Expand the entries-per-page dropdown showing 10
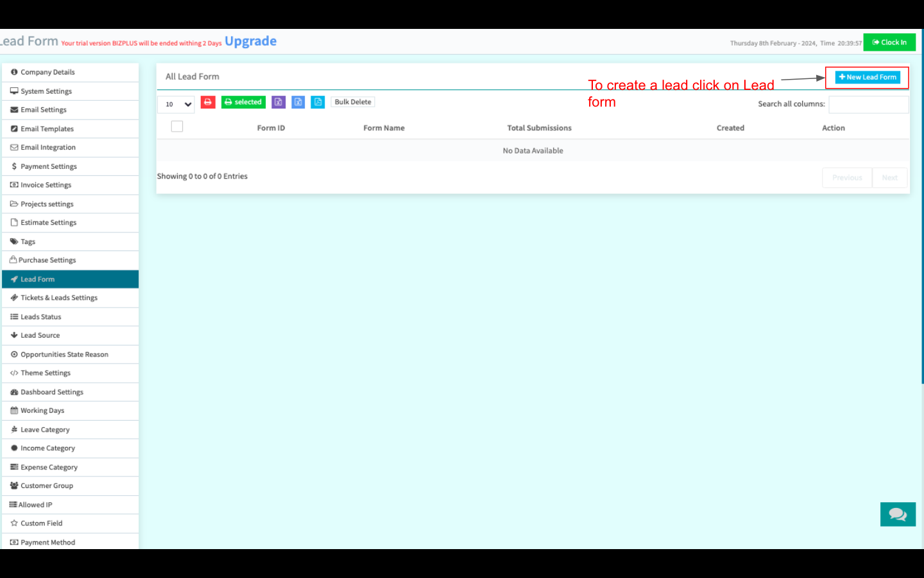924x578 pixels. click(176, 104)
